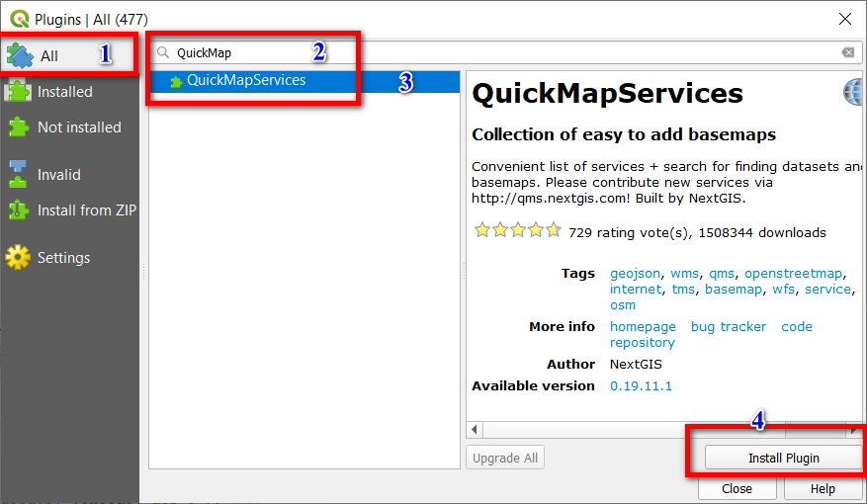Select QuickMapServices in the plugin list
The image size is (867, 504).
304,81
